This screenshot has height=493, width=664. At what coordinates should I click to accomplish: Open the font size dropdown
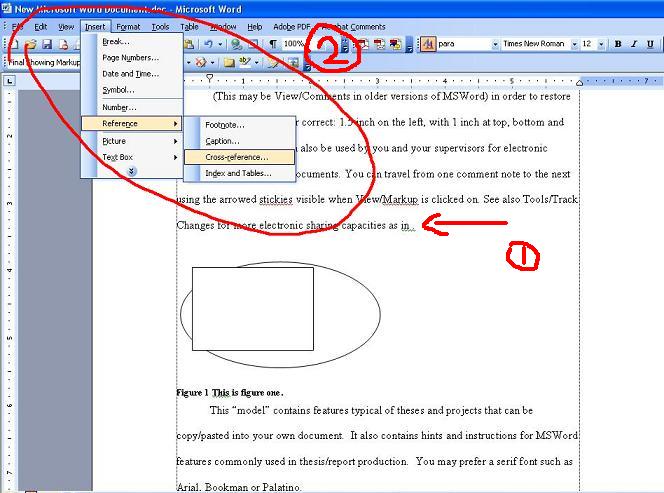601,45
